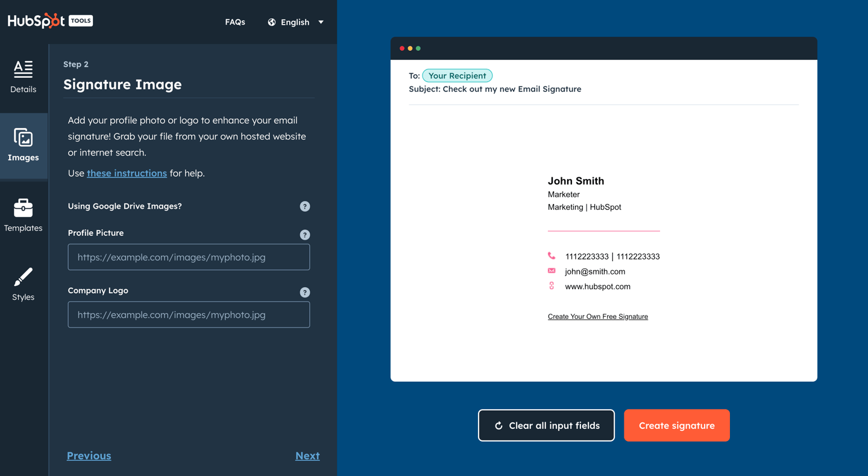Focus the Company Logo URL field
This screenshot has height=476, width=868.
[x=189, y=315]
